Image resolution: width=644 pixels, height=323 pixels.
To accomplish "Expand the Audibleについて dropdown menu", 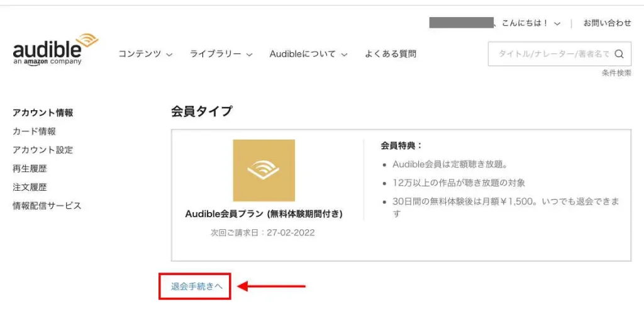I will (x=308, y=54).
